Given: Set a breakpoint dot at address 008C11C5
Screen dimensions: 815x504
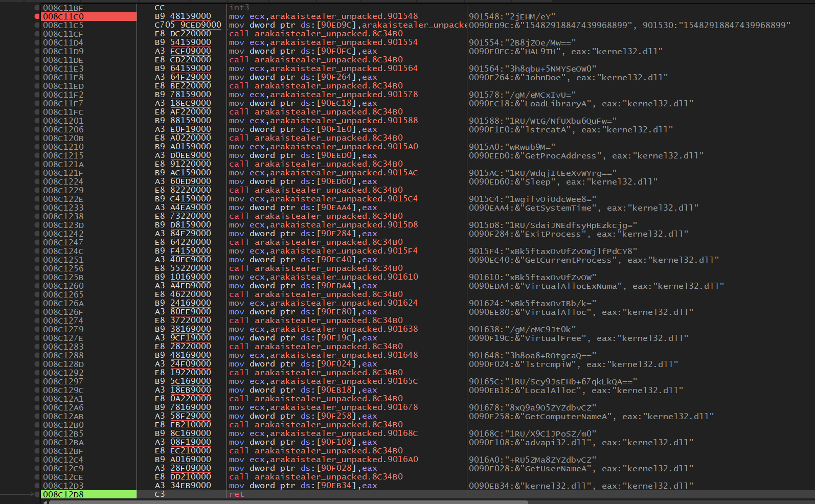Looking at the screenshot, I should pos(37,25).
